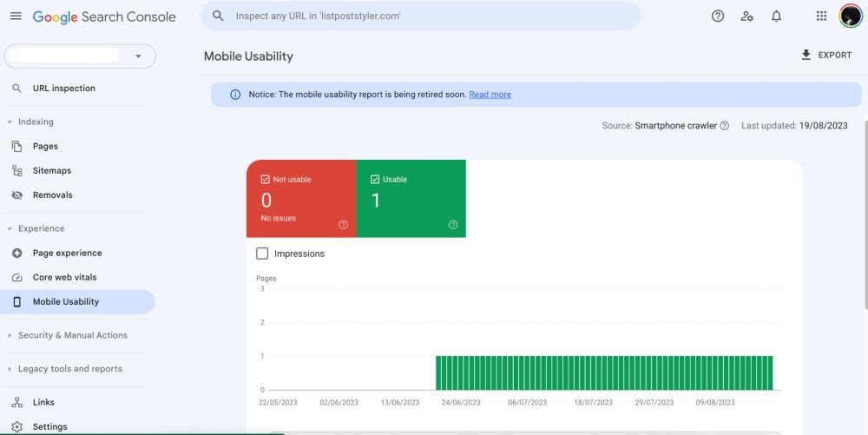
Task: Click the 'Pages' chart axis title
Action: click(266, 279)
